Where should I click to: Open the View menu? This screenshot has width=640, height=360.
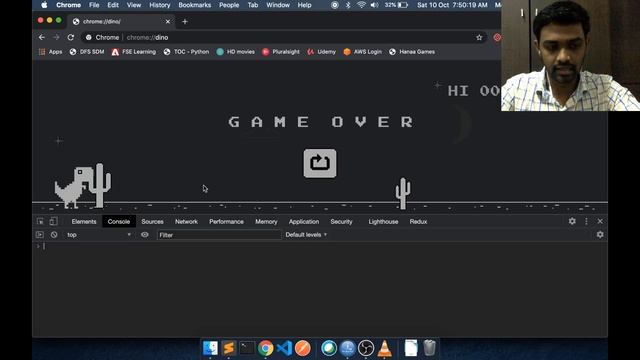coord(134,5)
